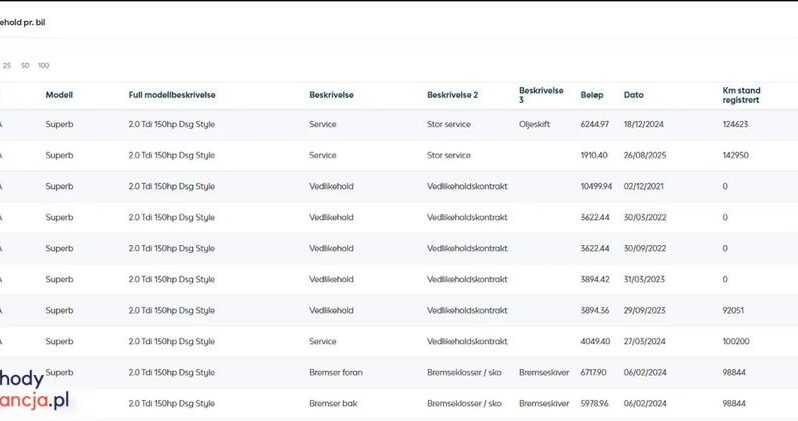Sort by the Modell column header

click(x=59, y=95)
